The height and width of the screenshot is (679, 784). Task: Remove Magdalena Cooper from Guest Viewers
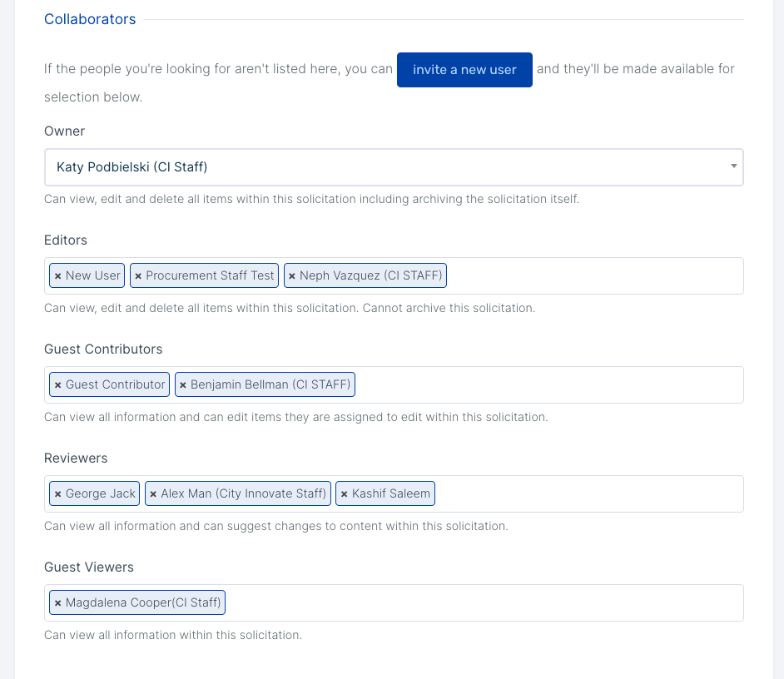pos(58,603)
